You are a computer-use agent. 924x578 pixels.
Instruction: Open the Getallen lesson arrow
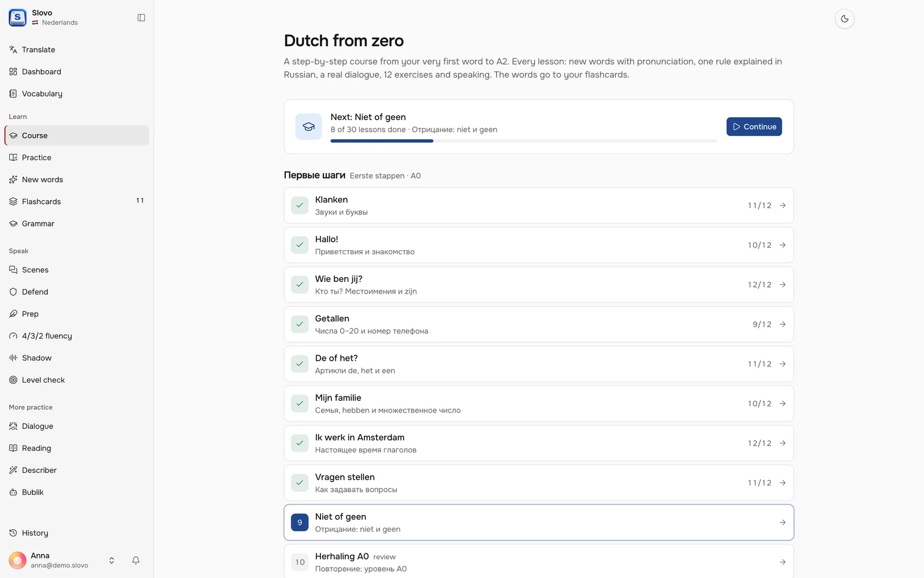pyautogui.click(x=783, y=324)
